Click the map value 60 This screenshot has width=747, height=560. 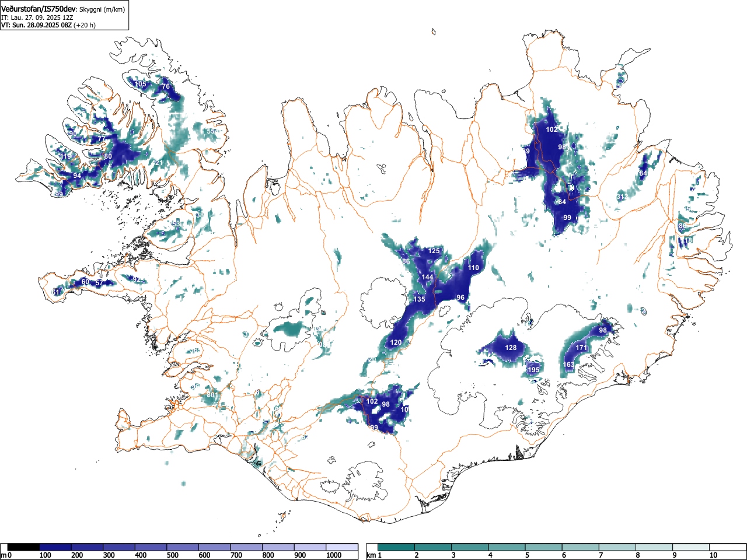point(85,282)
